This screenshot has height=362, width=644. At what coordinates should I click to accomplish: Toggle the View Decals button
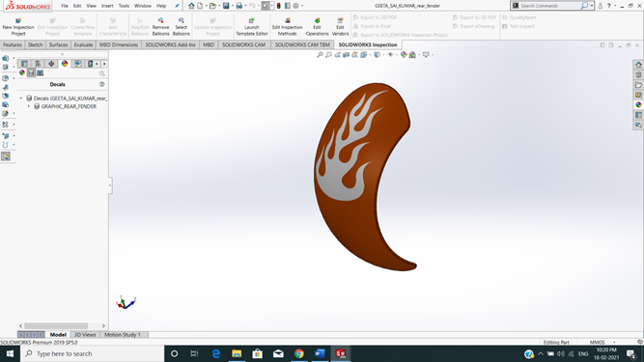pyautogui.click(x=31, y=72)
